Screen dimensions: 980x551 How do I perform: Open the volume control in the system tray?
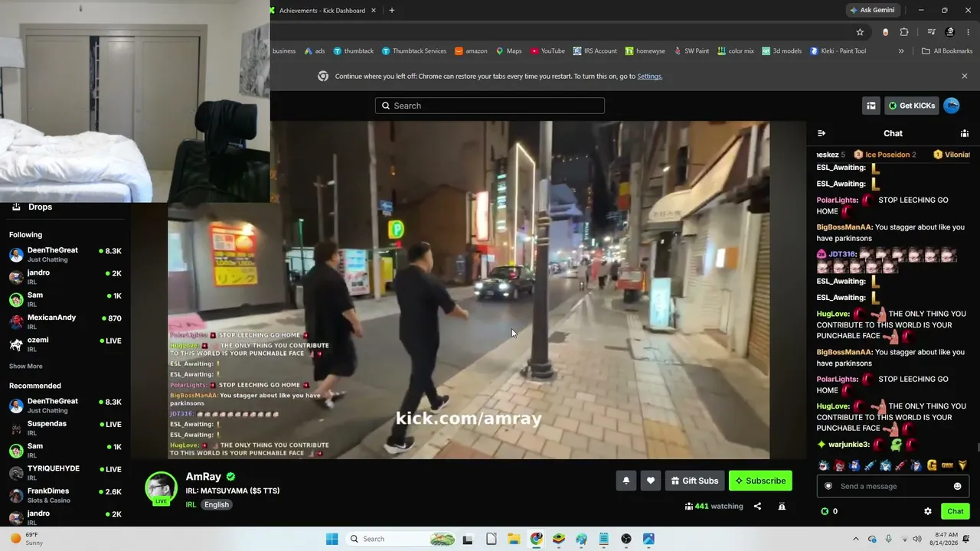[x=916, y=539]
